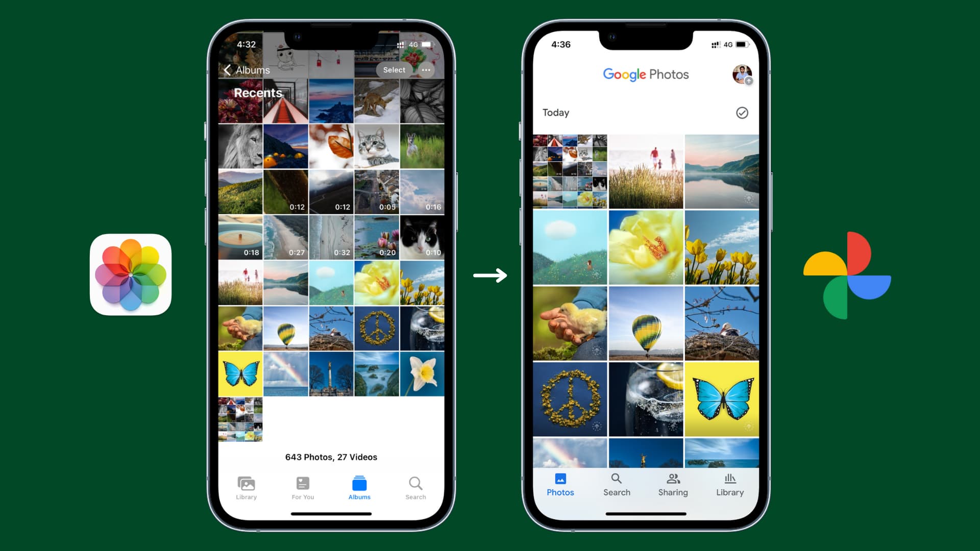Expand the back arrow to Albums view

coord(228,69)
